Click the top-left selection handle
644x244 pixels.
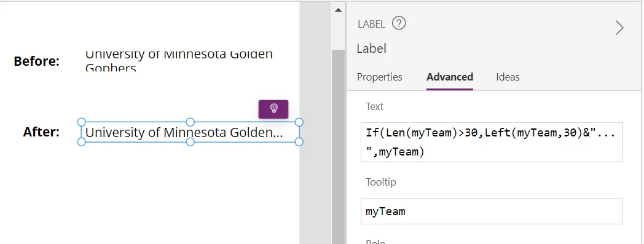(x=81, y=122)
